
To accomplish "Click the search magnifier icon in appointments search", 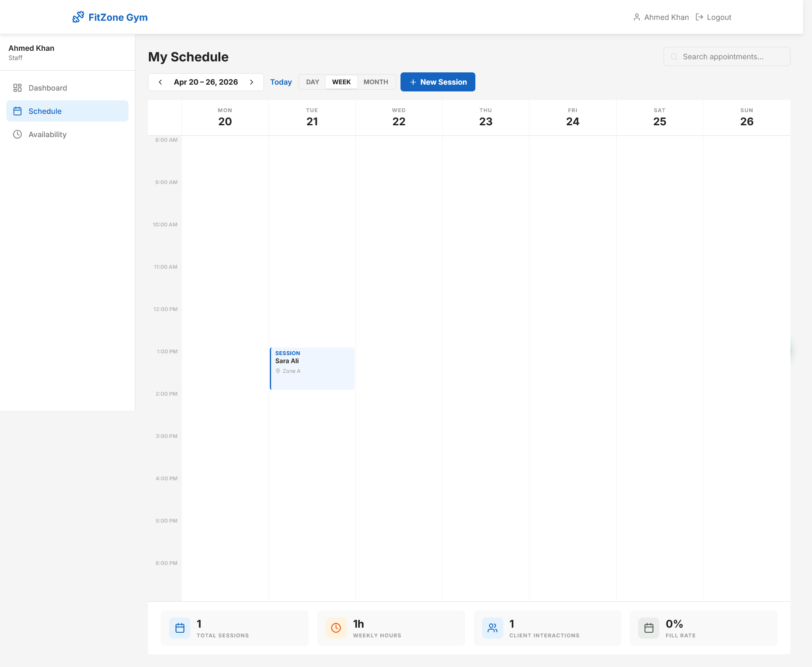I will (675, 56).
